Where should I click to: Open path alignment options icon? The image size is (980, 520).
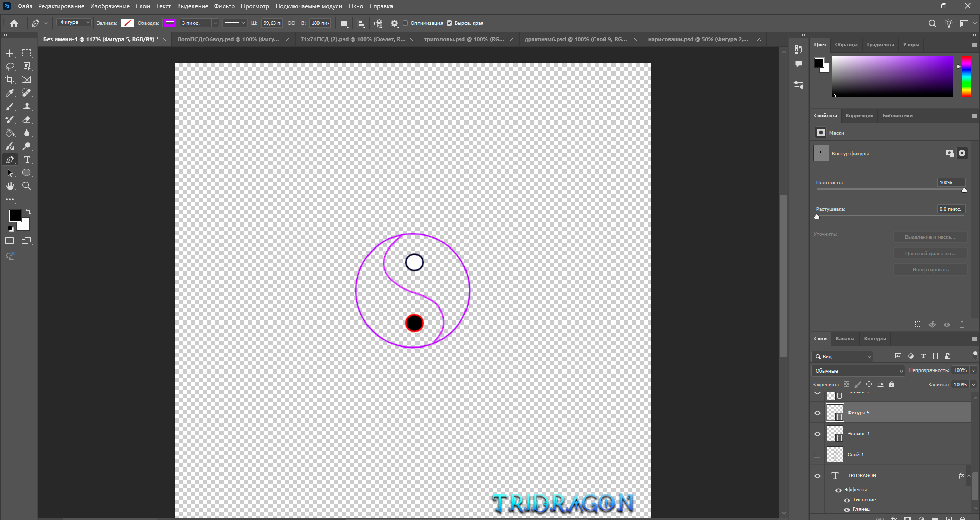point(361,23)
